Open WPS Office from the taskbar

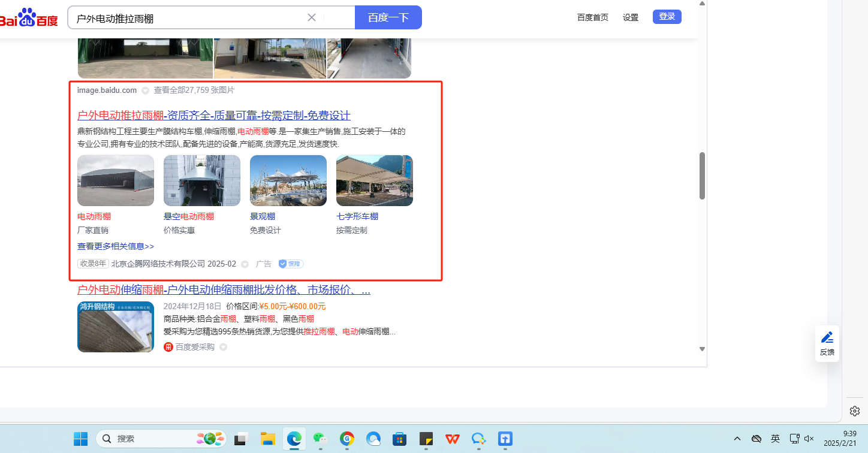tap(452, 439)
